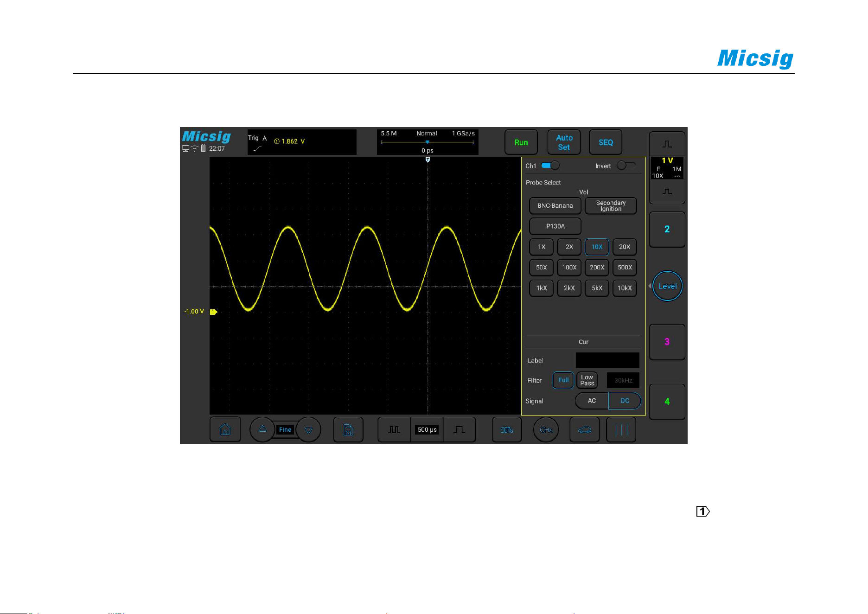The image size is (868, 614).
Task: Click the 0 ps horizontal delay readout
Action: tap(428, 150)
